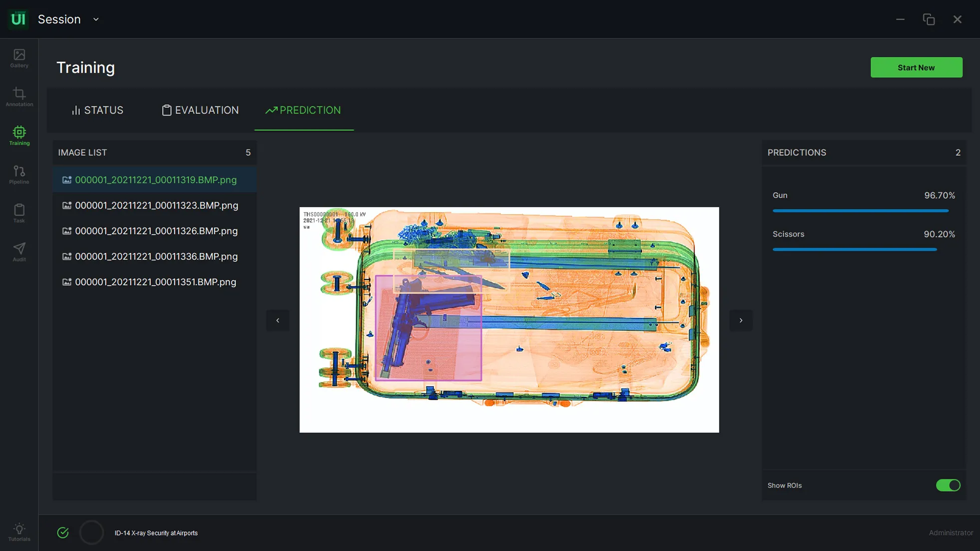
Task: Select the PREDICTION tab
Action: click(303, 110)
